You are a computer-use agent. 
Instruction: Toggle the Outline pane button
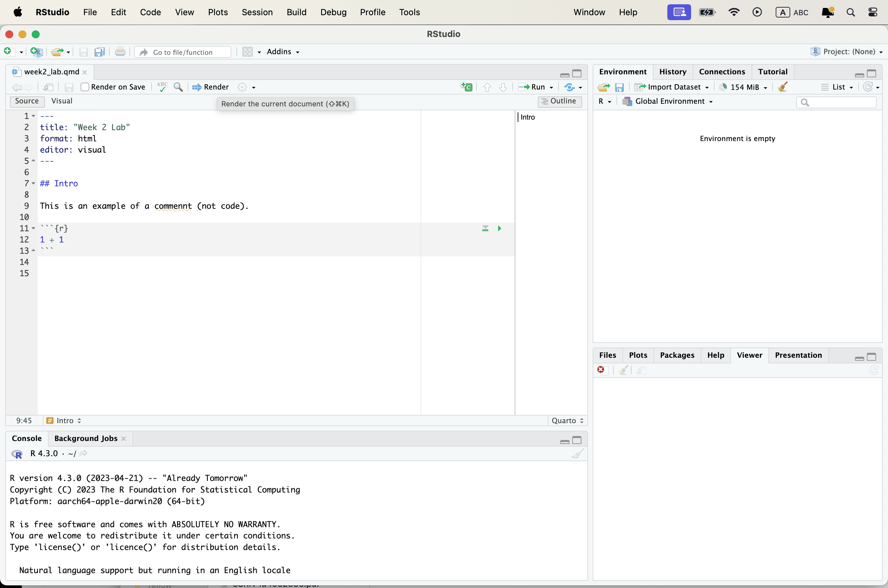[560, 101]
